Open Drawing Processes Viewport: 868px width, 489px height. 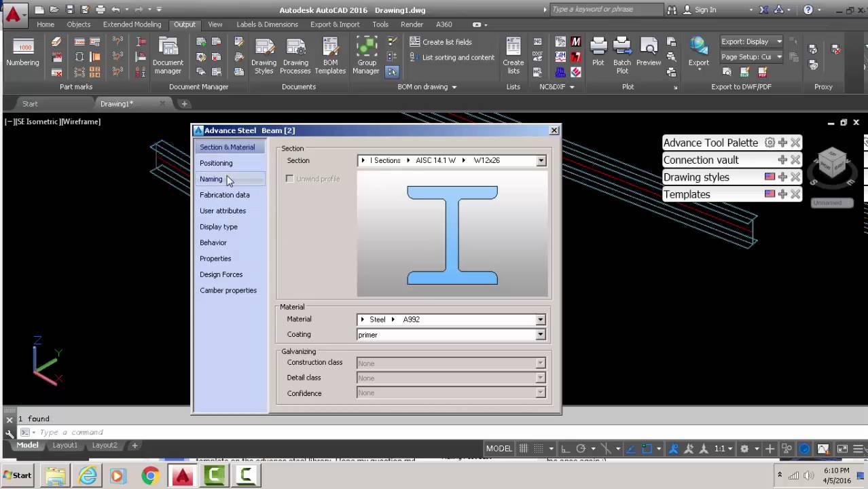295,56
